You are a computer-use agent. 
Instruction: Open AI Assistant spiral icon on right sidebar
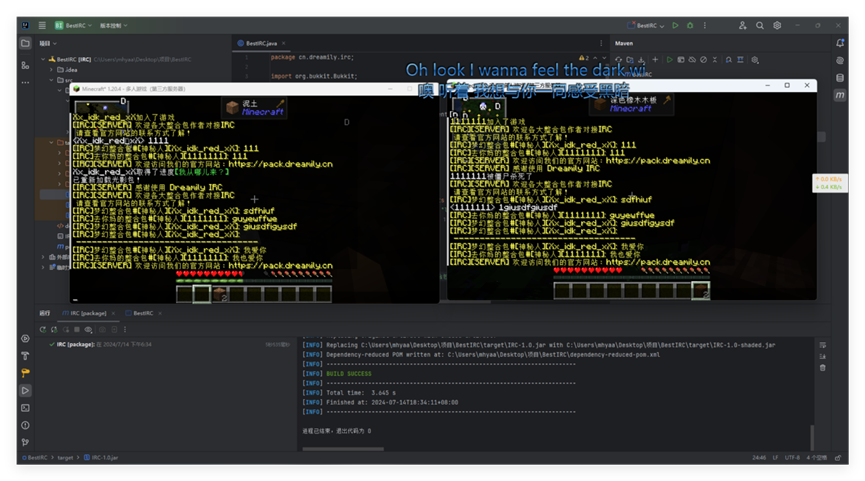click(840, 61)
